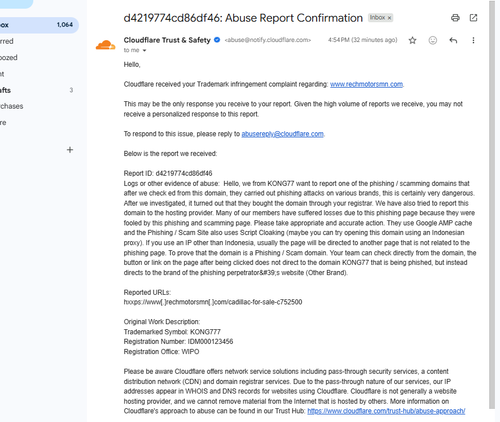The width and height of the screenshot is (500, 422).
Task: Click the Cloudflare sender avatar logo
Action: 105,45
